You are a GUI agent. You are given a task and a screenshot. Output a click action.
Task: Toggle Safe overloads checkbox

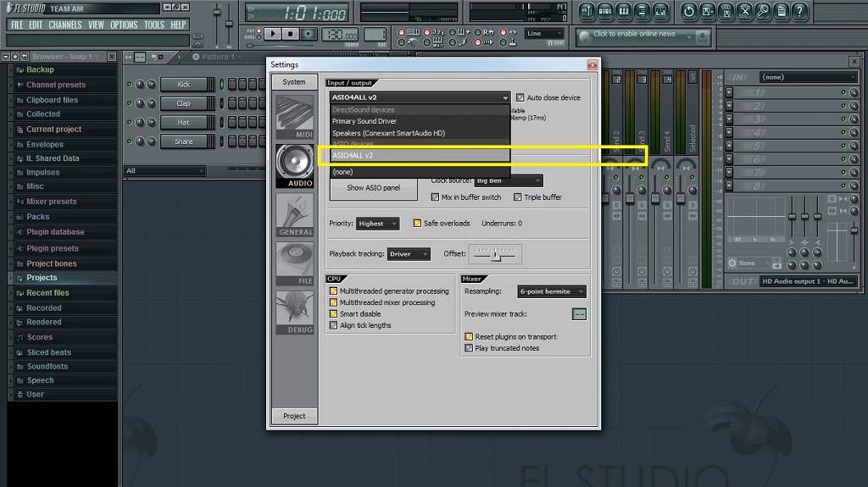click(x=417, y=224)
